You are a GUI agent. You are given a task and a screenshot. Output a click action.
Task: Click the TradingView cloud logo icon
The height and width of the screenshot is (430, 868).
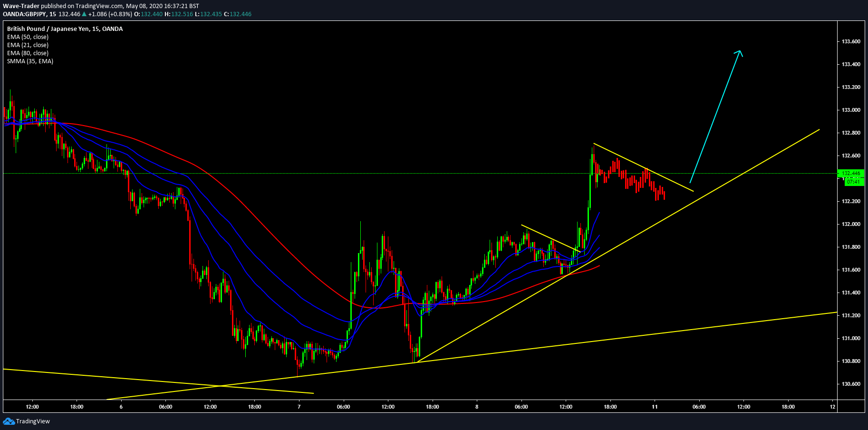tap(9, 421)
